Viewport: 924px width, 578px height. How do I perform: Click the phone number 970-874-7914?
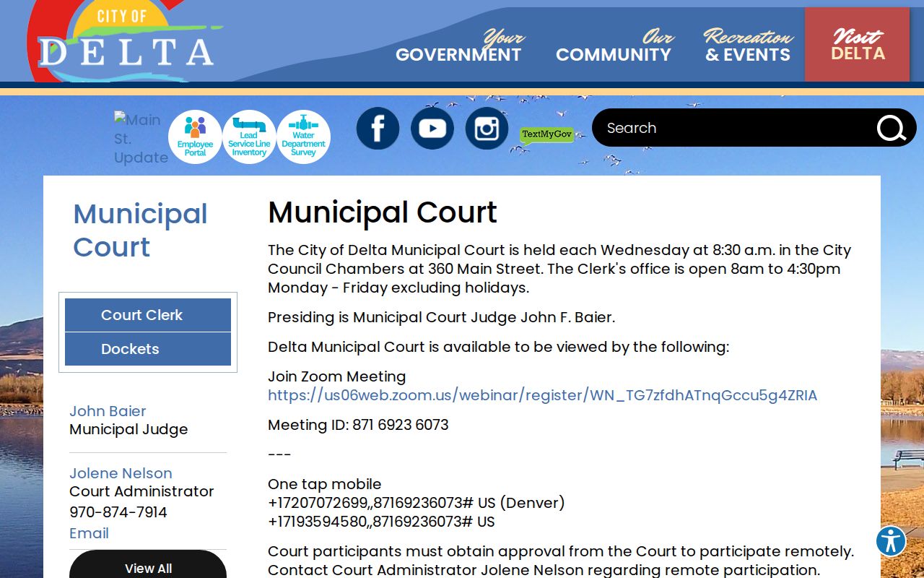point(118,512)
